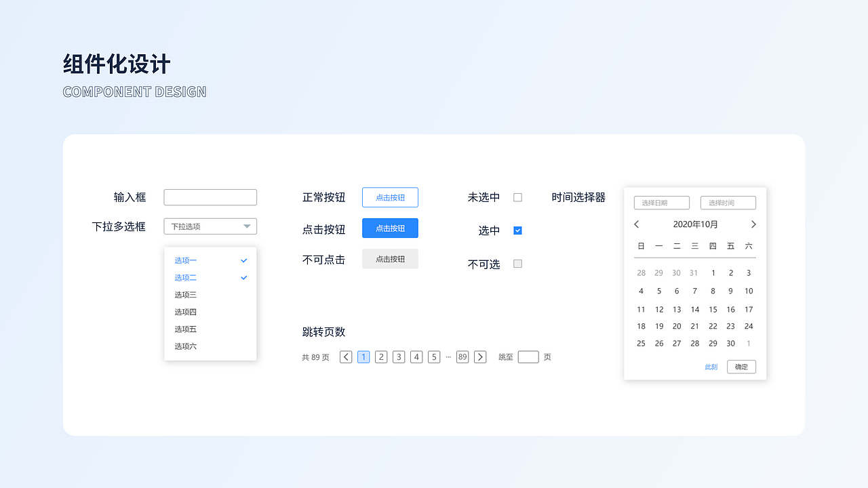Image resolution: width=868 pixels, height=488 pixels.
Task: Check the 未选中 checkbox
Action: click(x=517, y=197)
